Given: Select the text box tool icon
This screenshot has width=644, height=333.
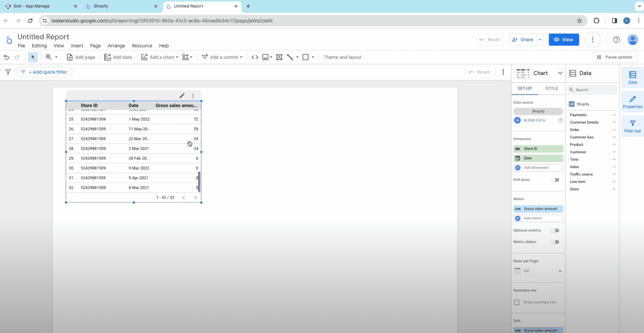Looking at the screenshot, I should point(279,57).
